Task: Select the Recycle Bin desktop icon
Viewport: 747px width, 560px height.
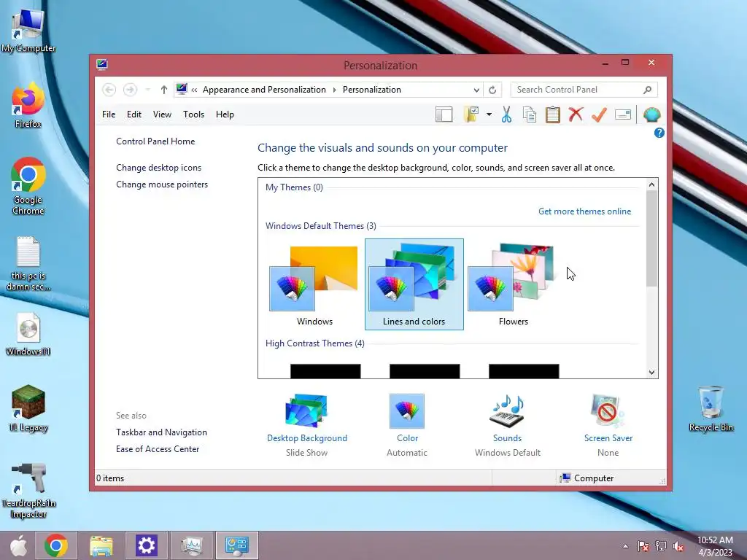Action: pos(711,409)
